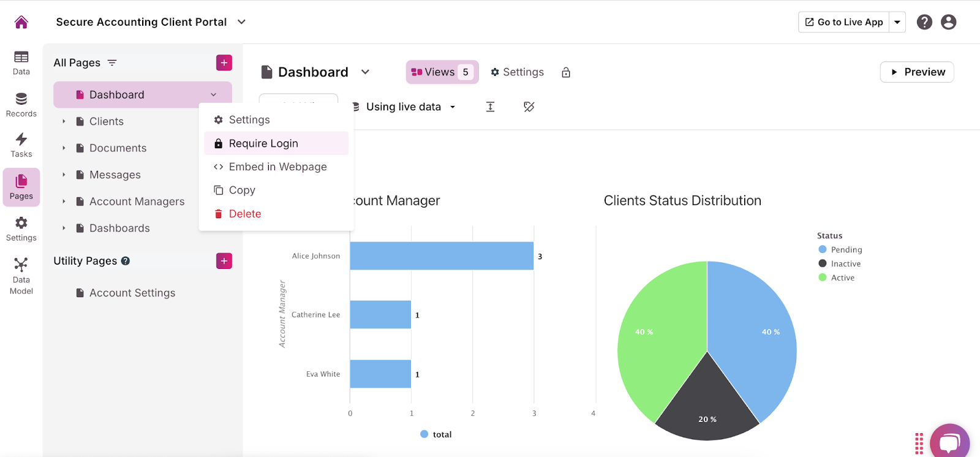
Task: Open the Tasks lightning bolt section
Action: pyautogui.click(x=21, y=145)
